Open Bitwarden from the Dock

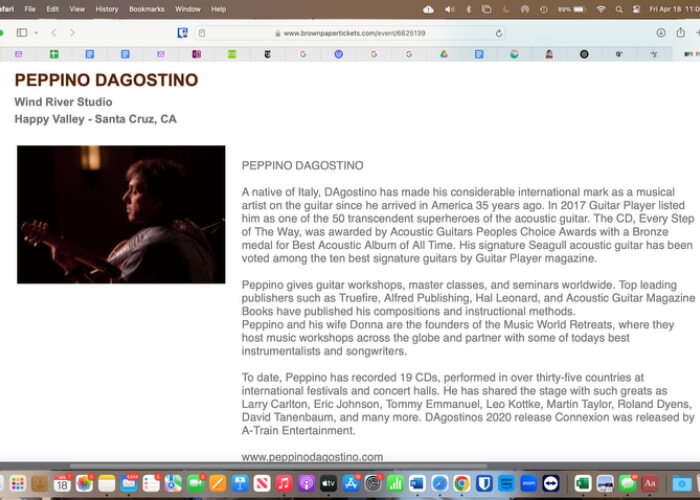tap(484, 483)
